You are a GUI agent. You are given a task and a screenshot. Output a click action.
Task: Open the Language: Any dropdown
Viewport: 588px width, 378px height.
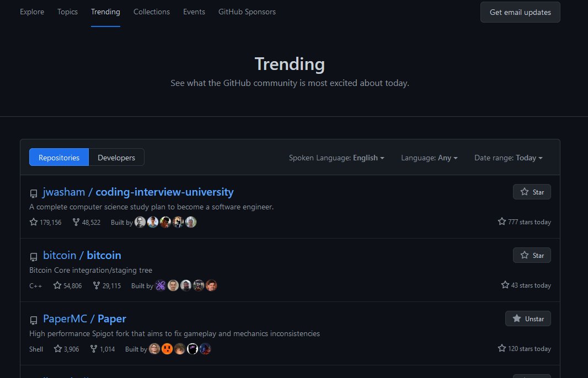point(429,158)
